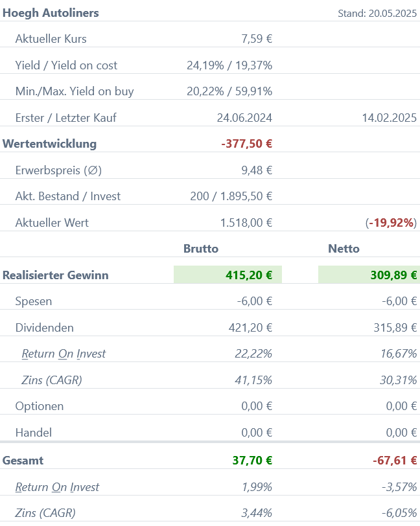The height and width of the screenshot is (526, 420).
Task: Click the Netto column header
Action: tap(344, 249)
